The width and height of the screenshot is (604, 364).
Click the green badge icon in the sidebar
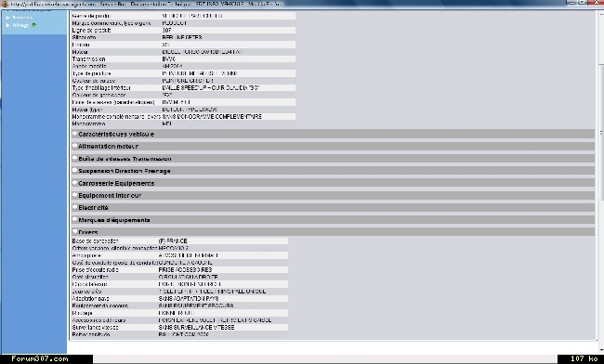pos(34,25)
